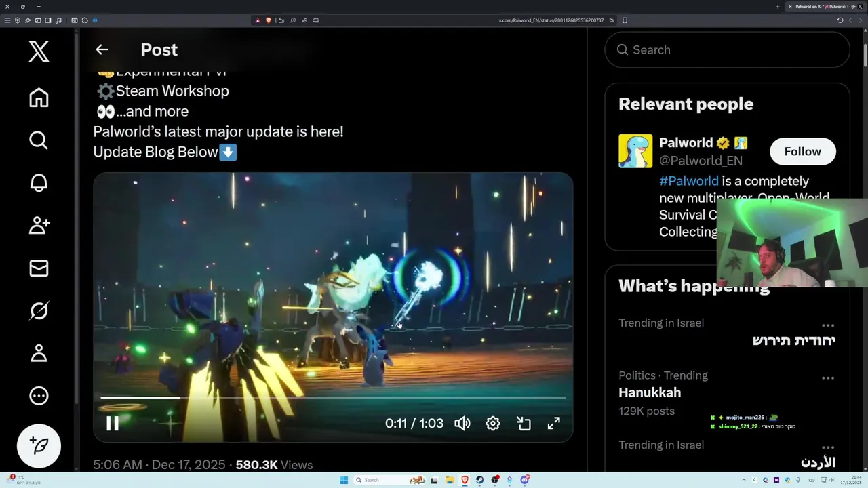Open Palworld's profile avatar
This screenshot has width=868, height=488.
point(635,151)
